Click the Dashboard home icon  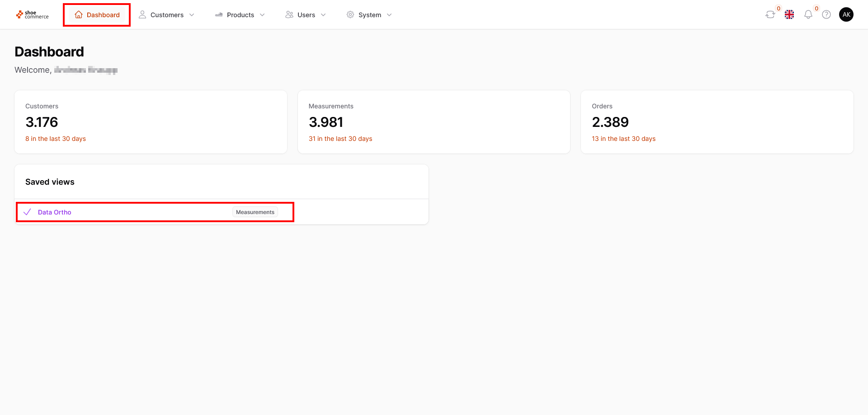pos(79,15)
